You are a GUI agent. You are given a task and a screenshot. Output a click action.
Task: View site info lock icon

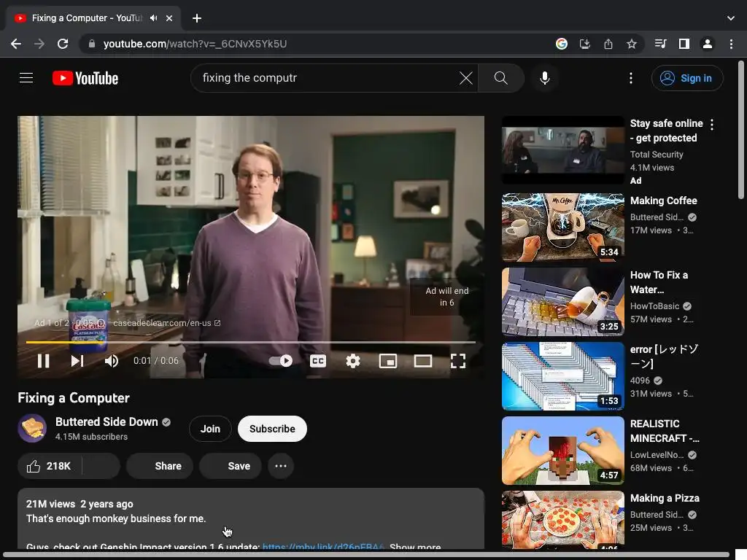91,44
